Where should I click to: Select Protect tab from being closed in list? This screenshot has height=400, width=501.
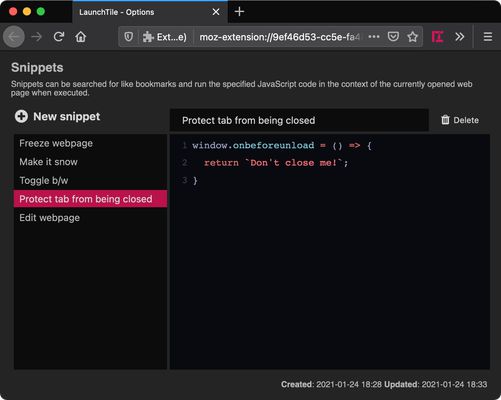(x=90, y=199)
